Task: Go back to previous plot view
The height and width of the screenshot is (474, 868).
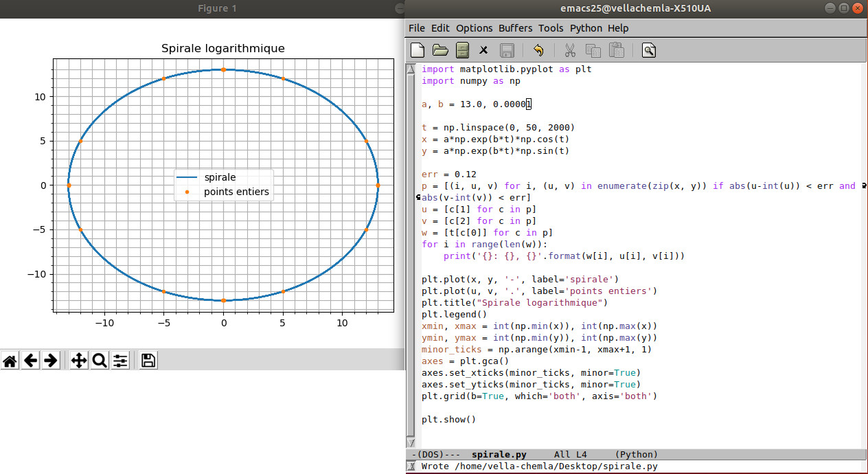Action: (x=30, y=361)
